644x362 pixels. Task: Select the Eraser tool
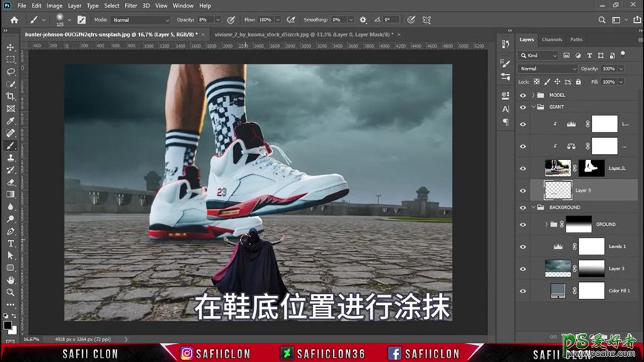[x=10, y=182]
